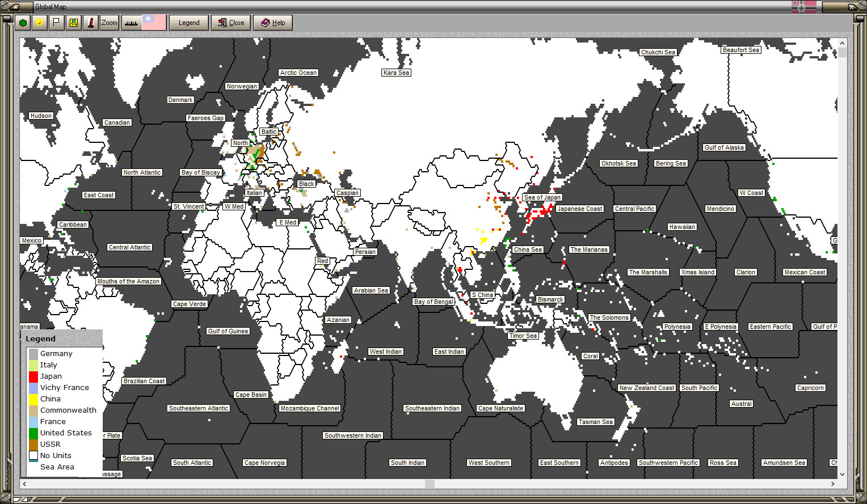Image resolution: width=867 pixels, height=504 pixels.
Task: Click the USSR brown legend swatch
Action: [x=33, y=444]
